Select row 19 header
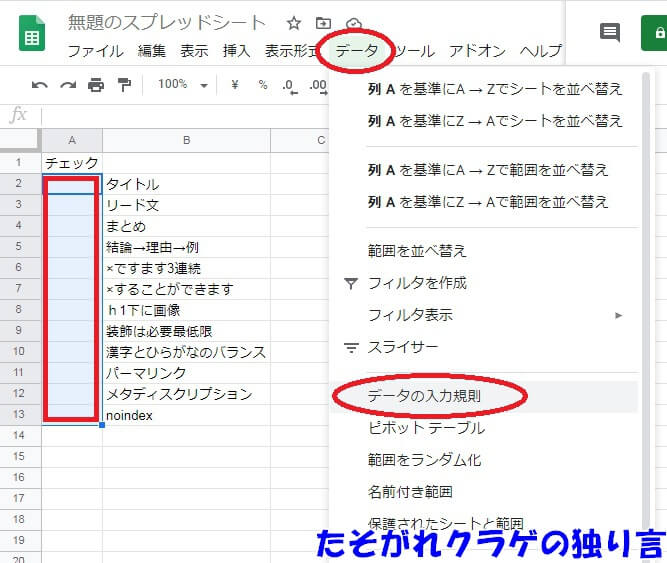The height and width of the screenshot is (563, 667). 20,540
